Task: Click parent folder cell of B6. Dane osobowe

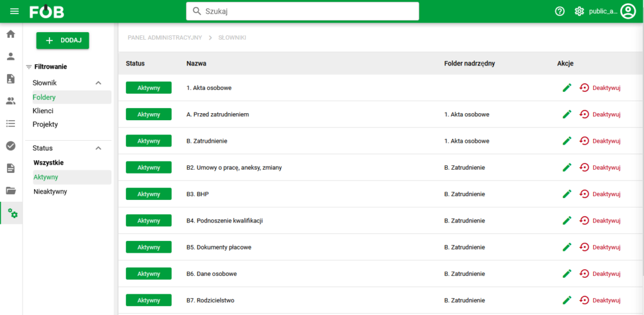Action: [x=465, y=274]
